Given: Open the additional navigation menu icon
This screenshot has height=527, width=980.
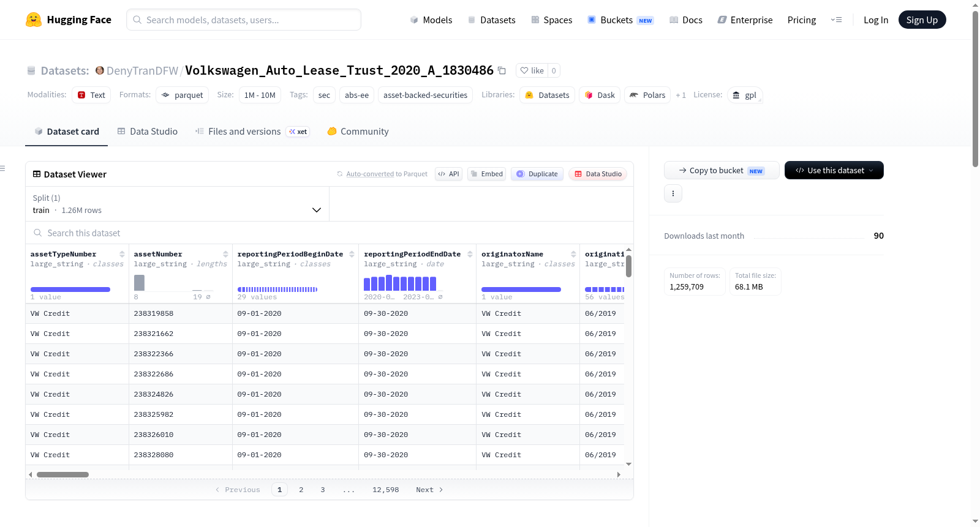Looking at the screenshot, I should (x=836, y=20).
